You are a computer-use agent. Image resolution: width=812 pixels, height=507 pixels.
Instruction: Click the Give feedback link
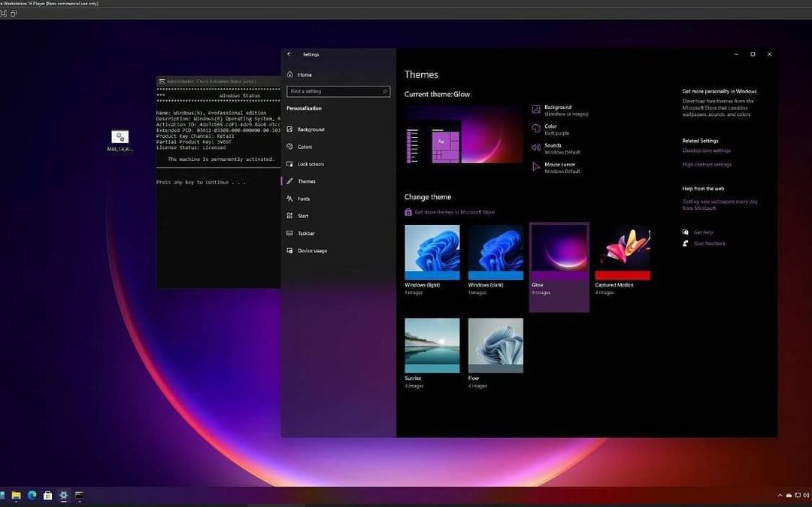point(710,244)
